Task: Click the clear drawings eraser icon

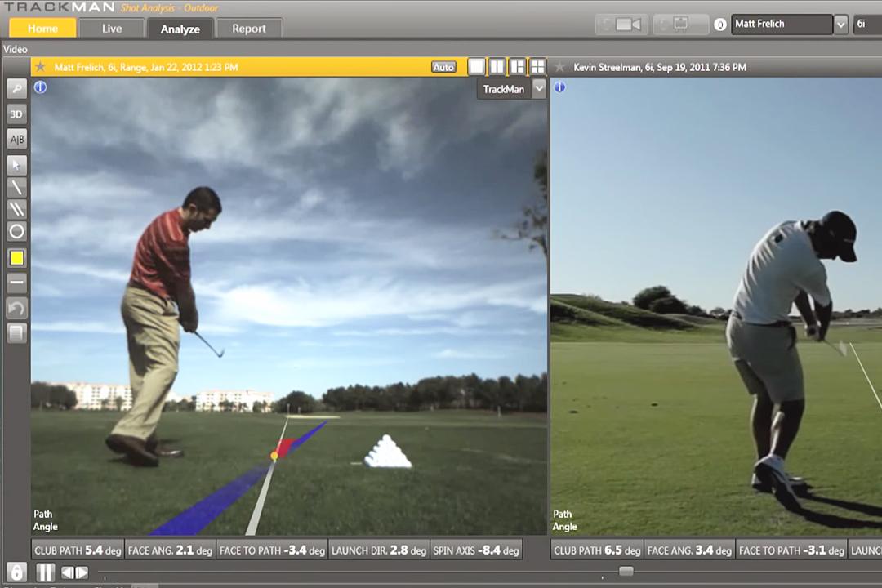Action: pyautogui.click(x=17, y=333)
